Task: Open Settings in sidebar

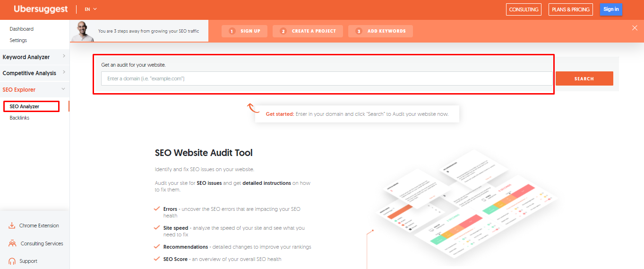Action: coord(18,40)
